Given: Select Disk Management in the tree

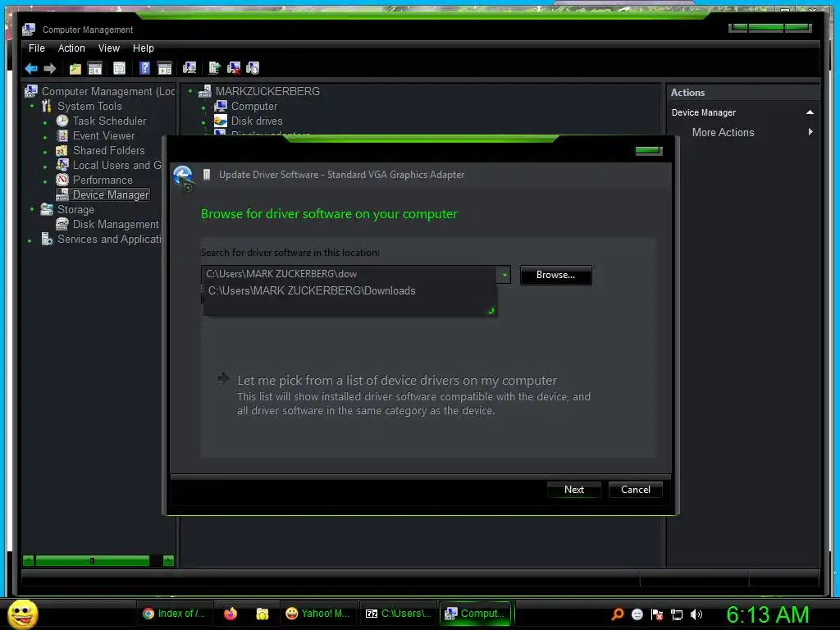Looking at the screenshot, I should pos(116,225).
